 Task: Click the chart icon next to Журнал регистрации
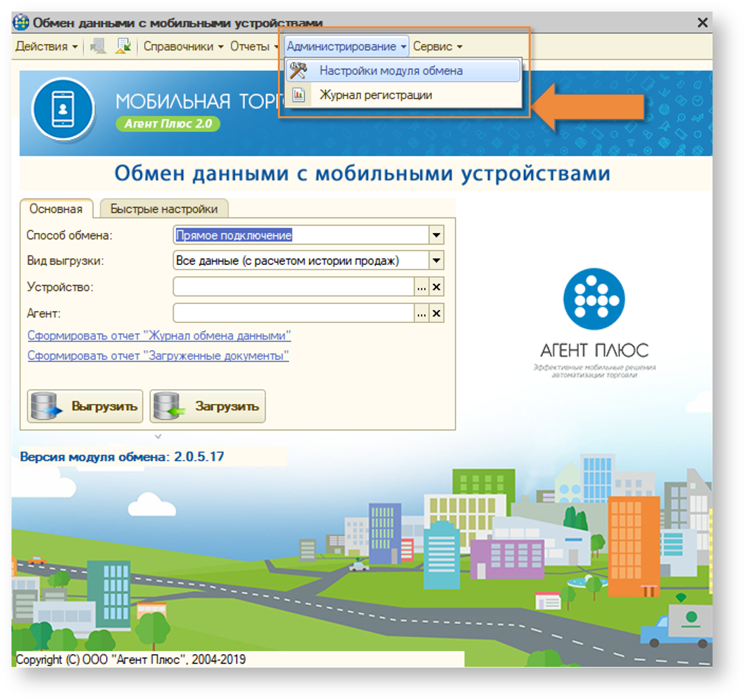pos(298,95)
